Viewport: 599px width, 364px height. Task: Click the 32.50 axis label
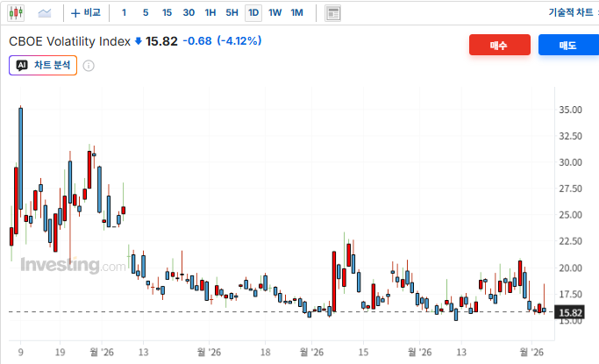[570, 136]
